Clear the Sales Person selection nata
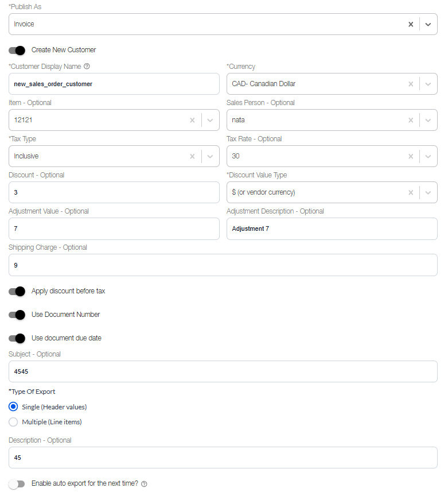This screenshot has height=492, width=448. pyautogui.click(x=411, y=120)
